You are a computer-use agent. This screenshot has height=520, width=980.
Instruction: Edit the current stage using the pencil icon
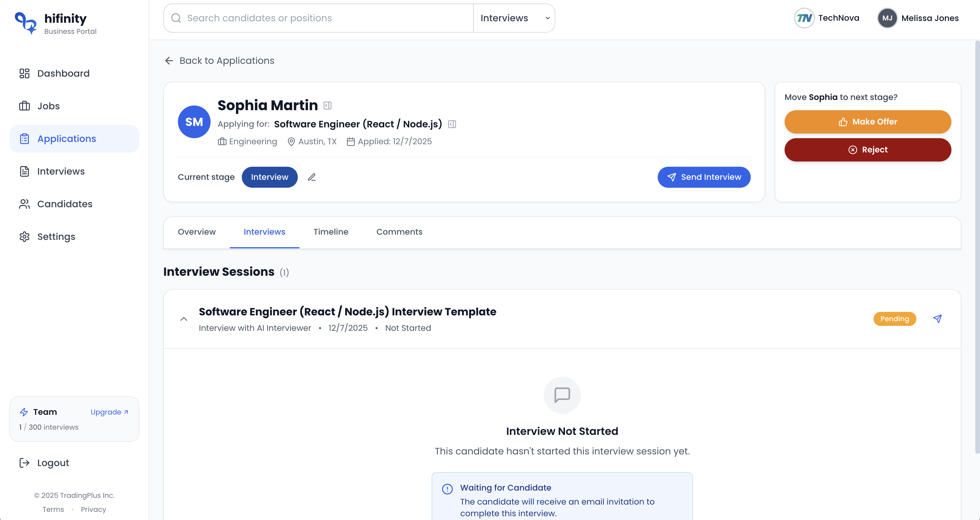[x=311, y=177]
